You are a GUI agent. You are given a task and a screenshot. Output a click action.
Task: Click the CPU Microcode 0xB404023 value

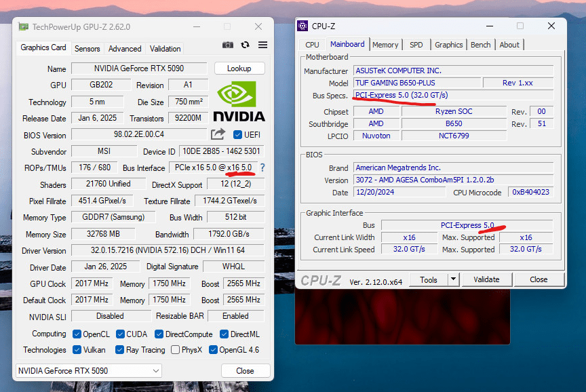click(530, 192)
